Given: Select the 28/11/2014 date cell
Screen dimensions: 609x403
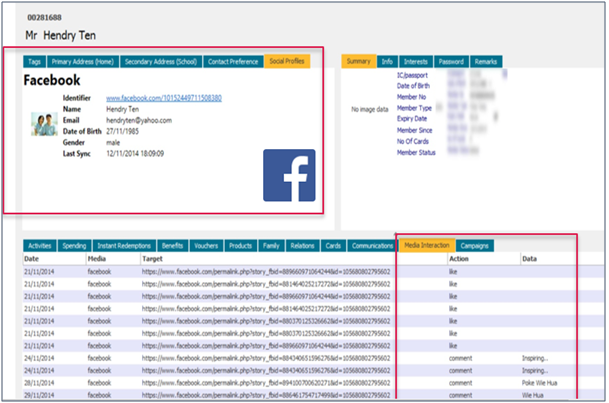Looking at the screenshot, I should pyautogui.click(x=39, y=383).
